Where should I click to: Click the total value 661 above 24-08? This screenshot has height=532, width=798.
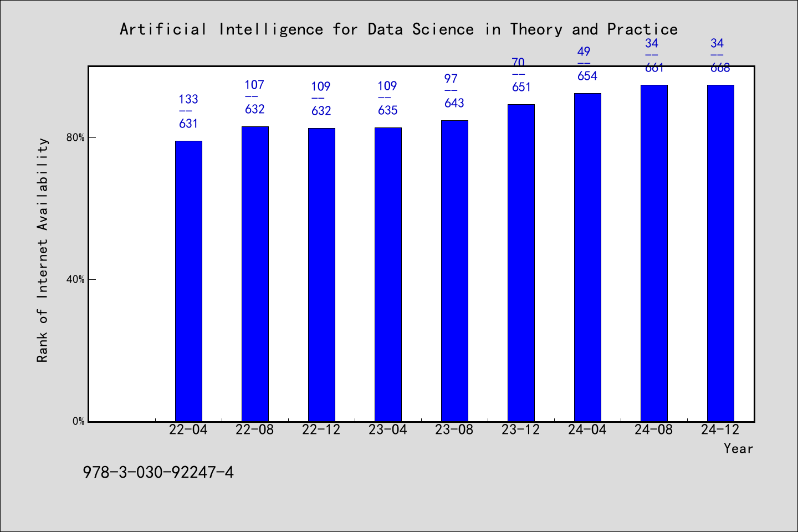click(654, 68)
